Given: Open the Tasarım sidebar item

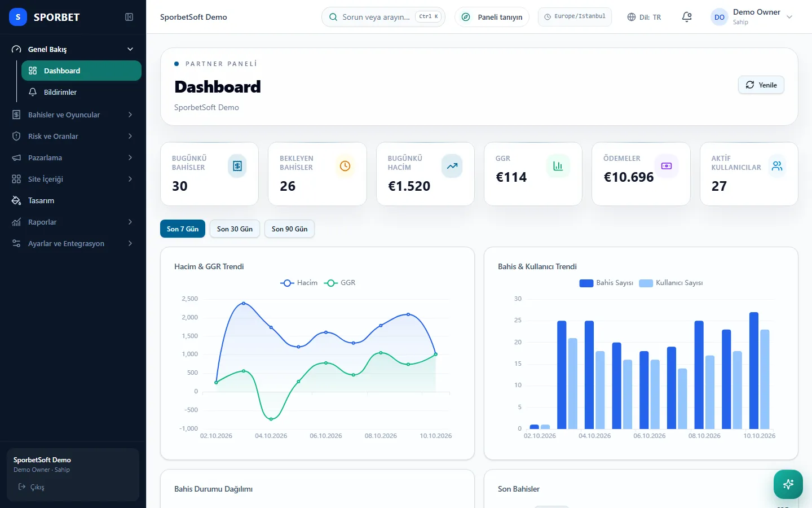Looking at the screenshot, I should [73, 200].
